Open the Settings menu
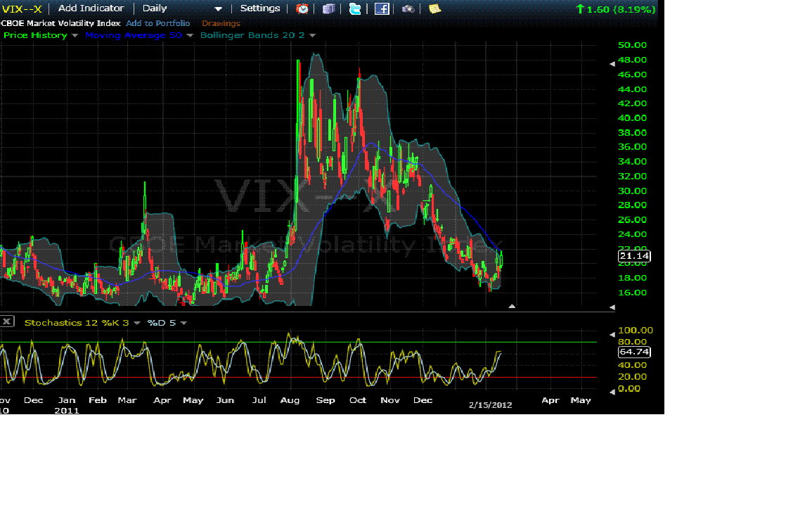812x505 pixels. coord(260,8)
